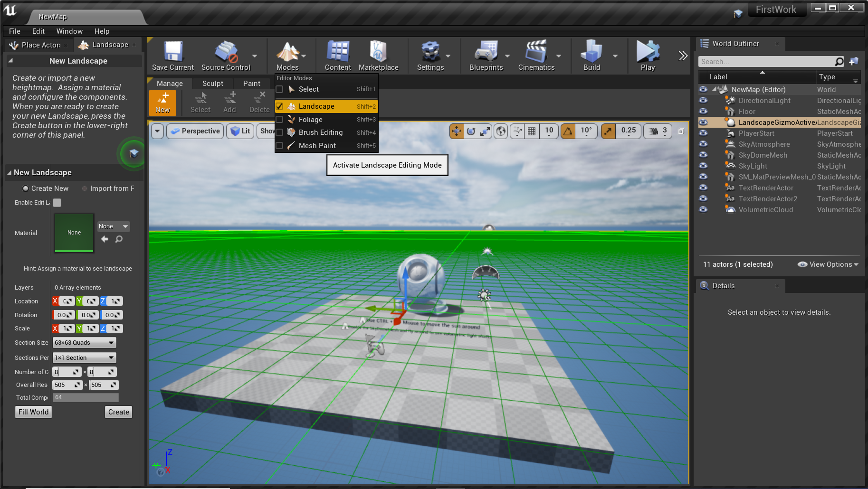The image size is (868, 489).
Task: Check the Foliage mode checkbox
Action: (279, 120)
